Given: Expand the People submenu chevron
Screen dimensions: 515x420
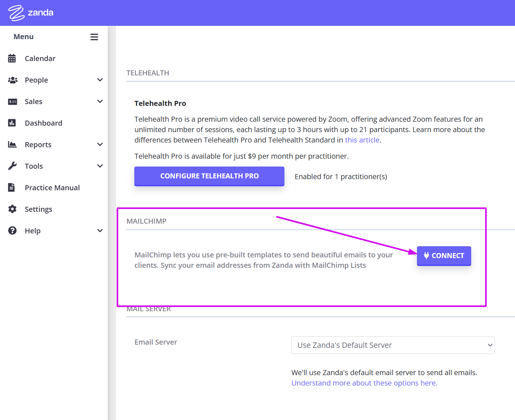Looking at the screenshot, I should click(100, 80).
